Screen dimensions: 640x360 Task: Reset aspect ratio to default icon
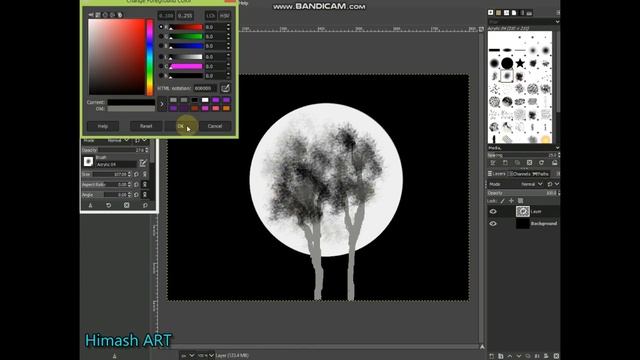point(137,184)
